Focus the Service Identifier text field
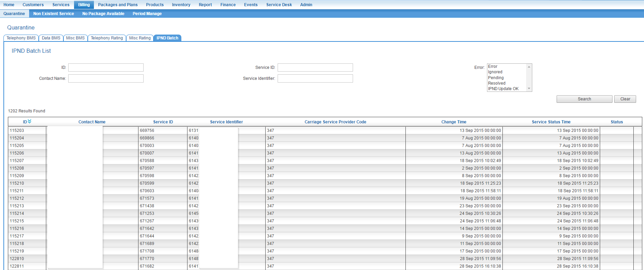The image size is (644, 270). tap(315, 78)
